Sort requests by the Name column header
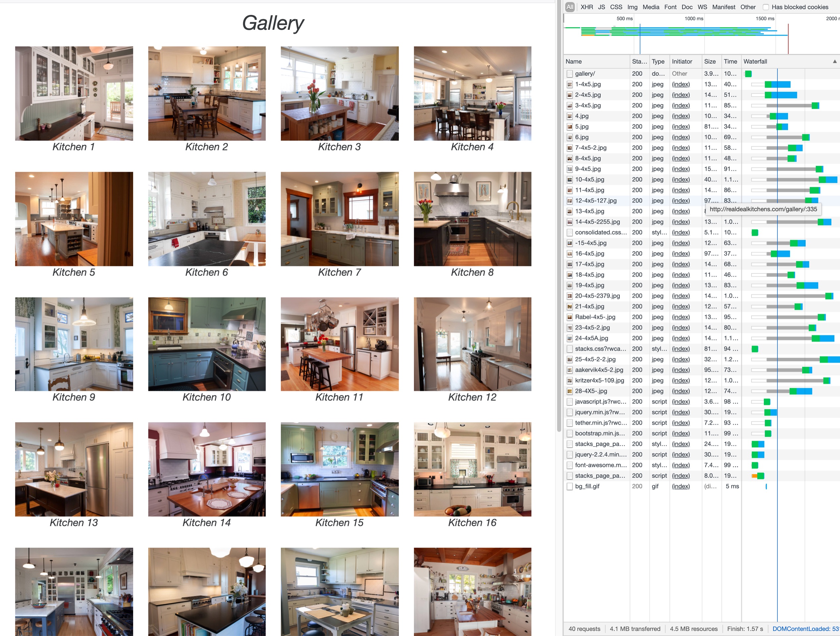Viewport: 840px width, 636px height. pos(573,62)
